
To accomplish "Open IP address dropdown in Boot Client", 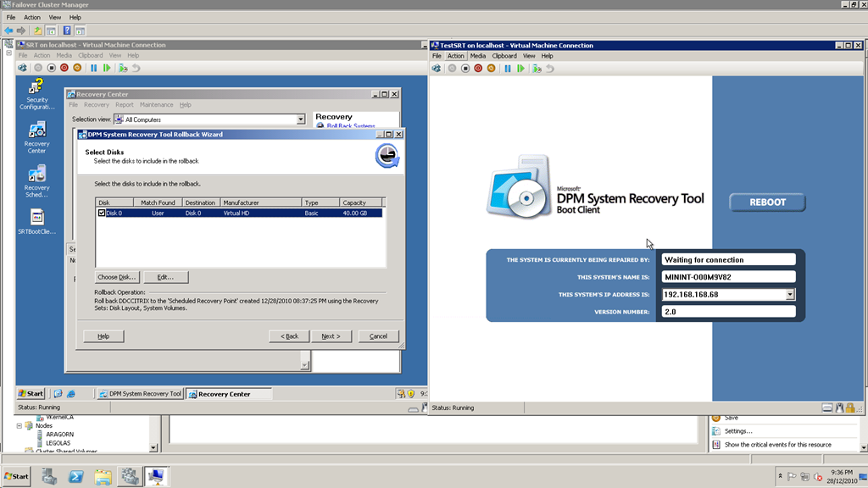I will [790, 294].
